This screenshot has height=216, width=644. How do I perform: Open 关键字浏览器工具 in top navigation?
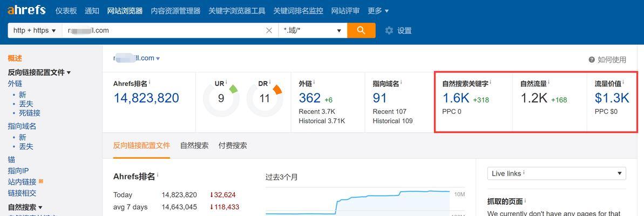point(237,11)
